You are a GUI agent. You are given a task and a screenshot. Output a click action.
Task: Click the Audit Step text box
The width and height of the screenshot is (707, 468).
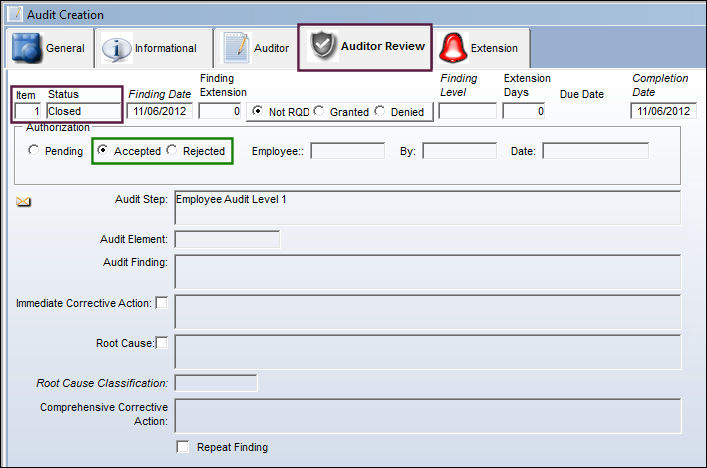[427, 208]
